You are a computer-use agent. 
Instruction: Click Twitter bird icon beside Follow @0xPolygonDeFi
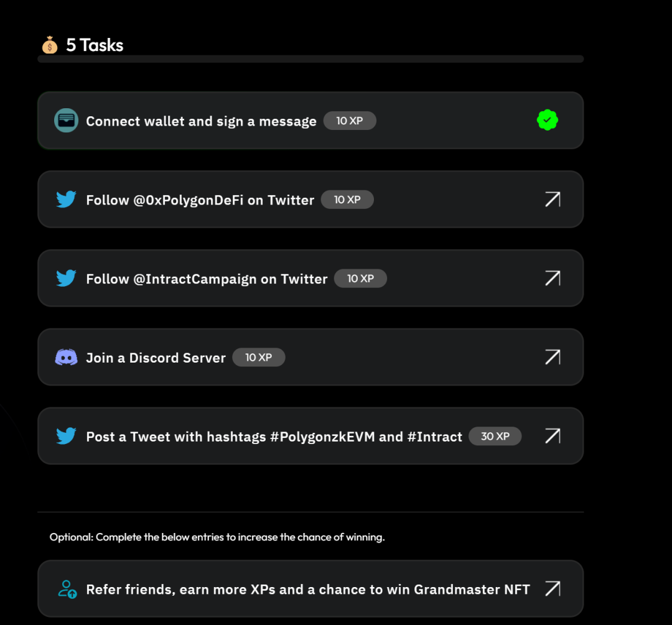tap(66, 200)
